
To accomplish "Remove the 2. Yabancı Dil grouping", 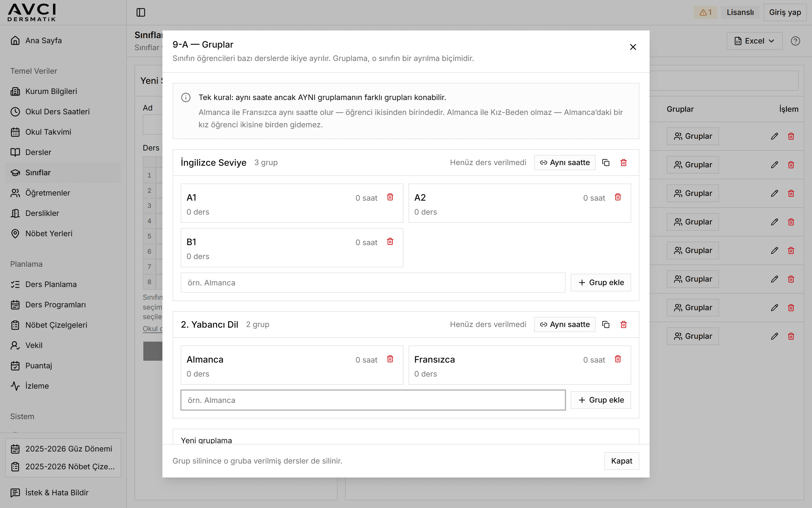I will click(x=623, y=324).
